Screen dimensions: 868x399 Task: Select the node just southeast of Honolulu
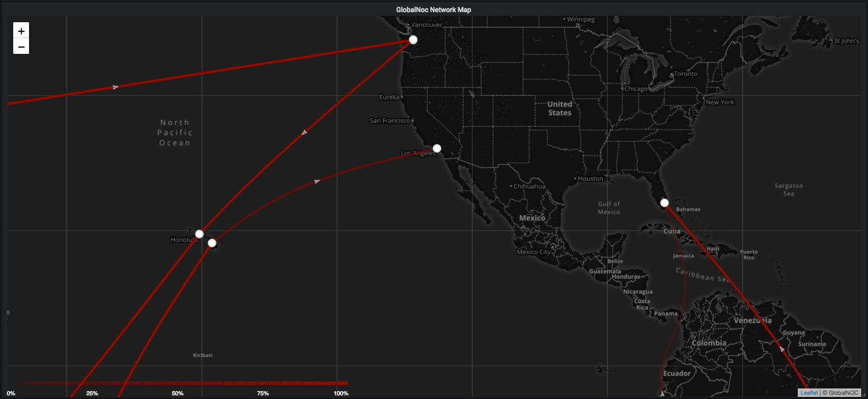click(212, 243)
